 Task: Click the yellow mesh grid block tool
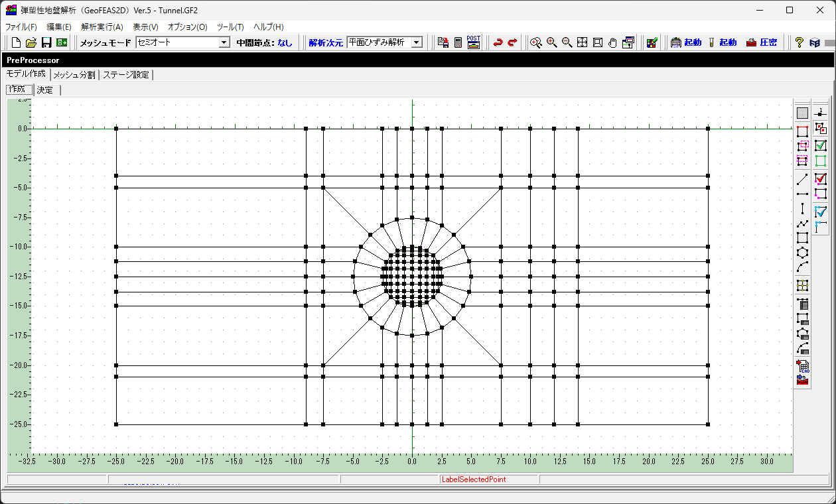click(802, 285)
